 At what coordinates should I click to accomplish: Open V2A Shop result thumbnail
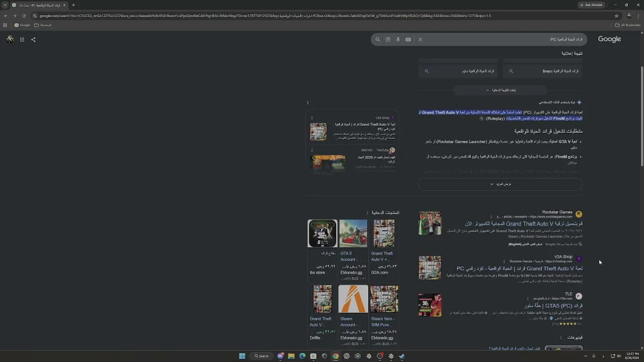pos(430,267)
